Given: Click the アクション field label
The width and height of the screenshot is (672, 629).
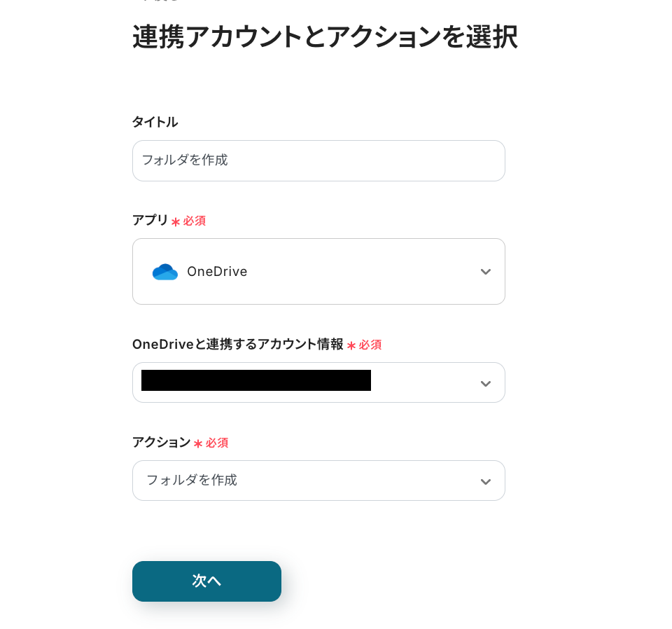Looking at the screenshot, I should pyautogui.click(x=161, y=442).
